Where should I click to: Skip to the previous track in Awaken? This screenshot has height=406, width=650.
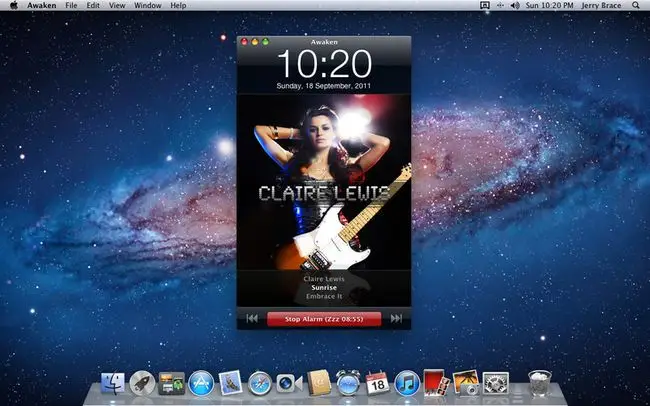[x=252, y=318]
